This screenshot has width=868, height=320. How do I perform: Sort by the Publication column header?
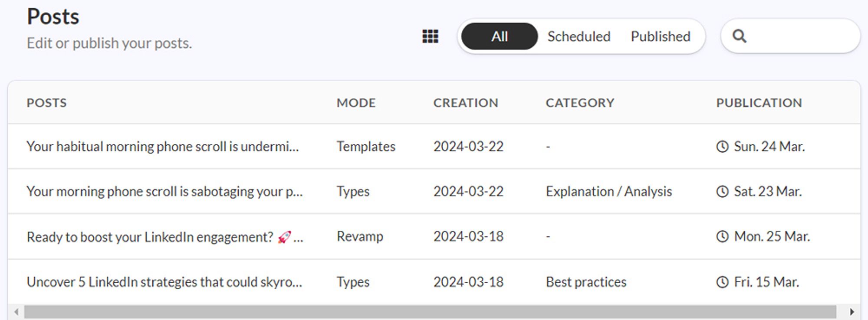pyautogui.click(x=759, y=103)
